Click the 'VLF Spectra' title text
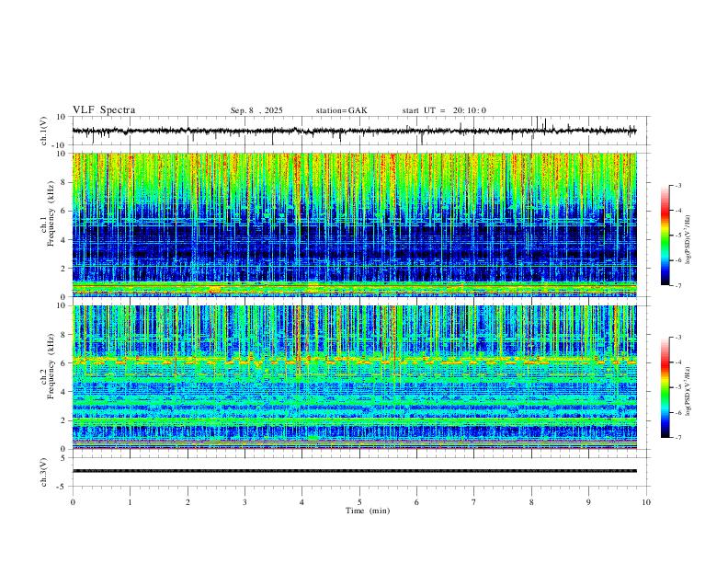The image size is (728, 563). tap(104, 110)
